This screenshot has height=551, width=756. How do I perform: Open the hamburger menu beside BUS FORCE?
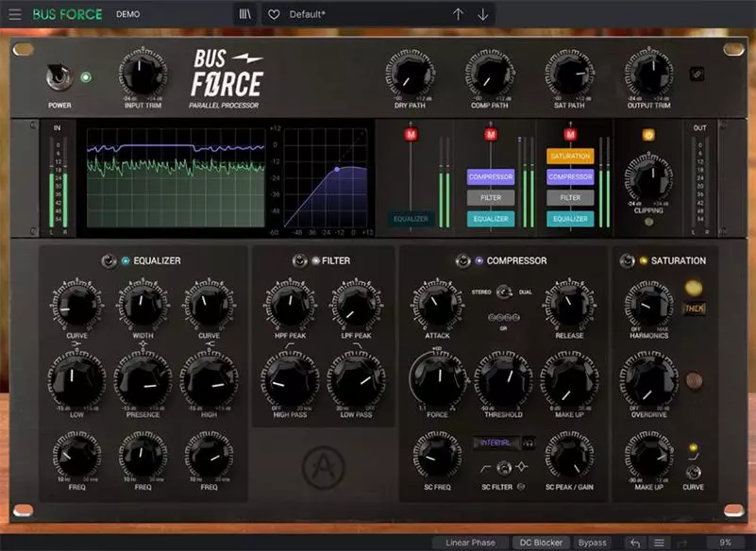point(13,13)
